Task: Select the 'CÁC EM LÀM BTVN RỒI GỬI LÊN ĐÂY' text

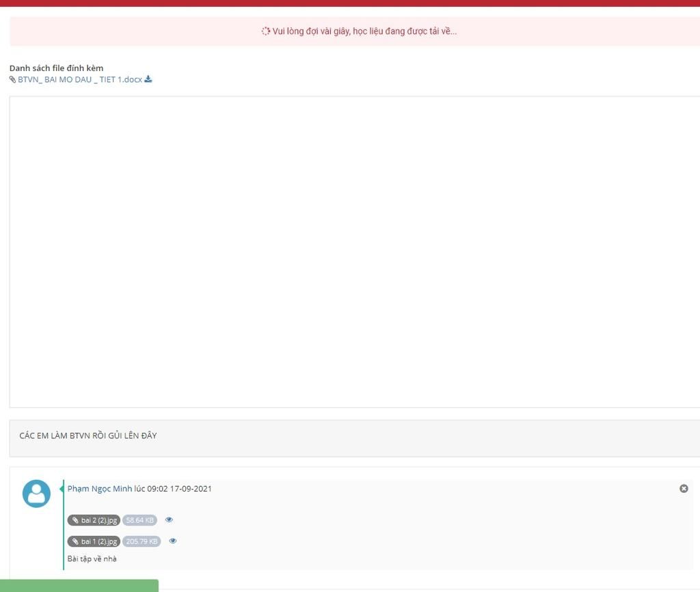Action: tap(88, 435)
